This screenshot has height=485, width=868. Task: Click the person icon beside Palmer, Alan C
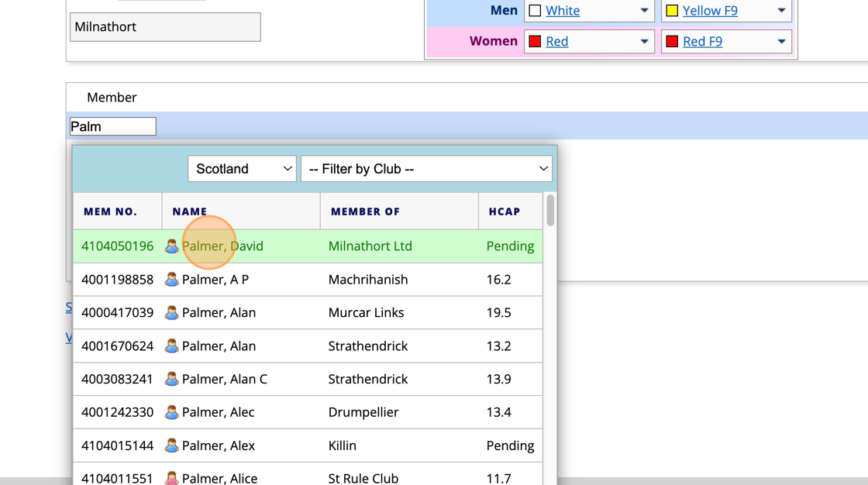(171, 380)
